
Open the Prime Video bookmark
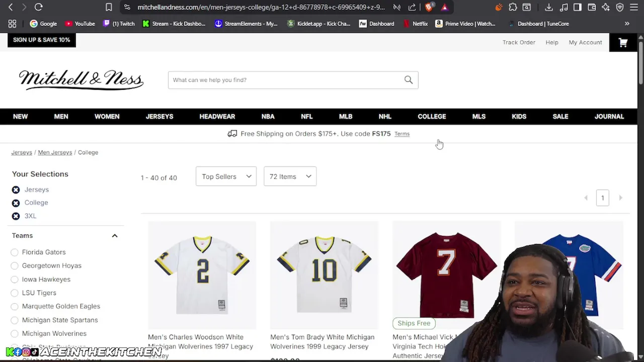[465, 24]
